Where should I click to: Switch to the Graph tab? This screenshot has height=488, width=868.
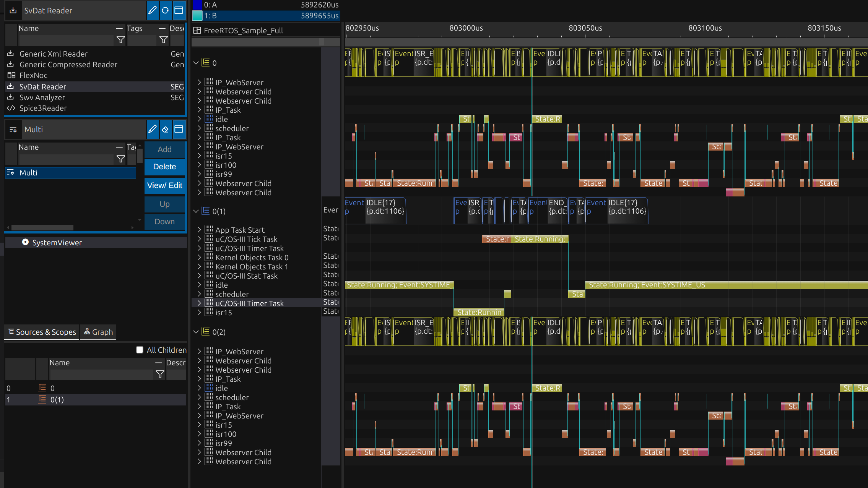pos(98,332)
